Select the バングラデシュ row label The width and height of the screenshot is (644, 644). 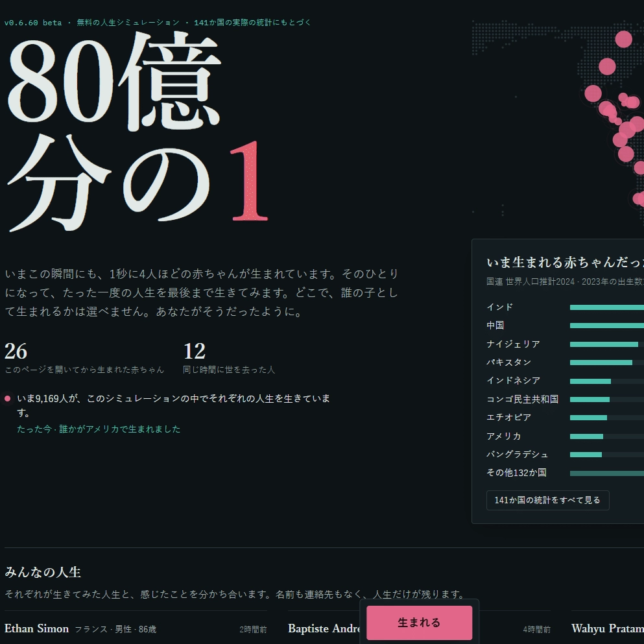pos(517,454)
